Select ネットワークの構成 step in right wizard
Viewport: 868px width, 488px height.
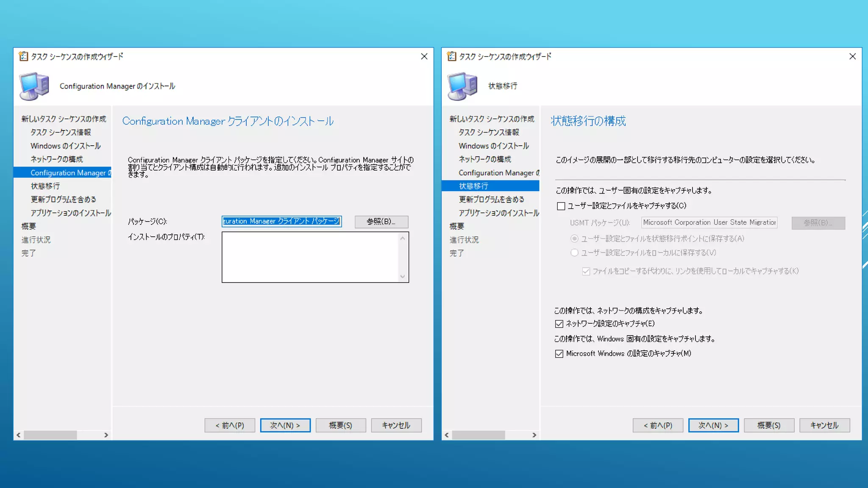click(484, 159)
